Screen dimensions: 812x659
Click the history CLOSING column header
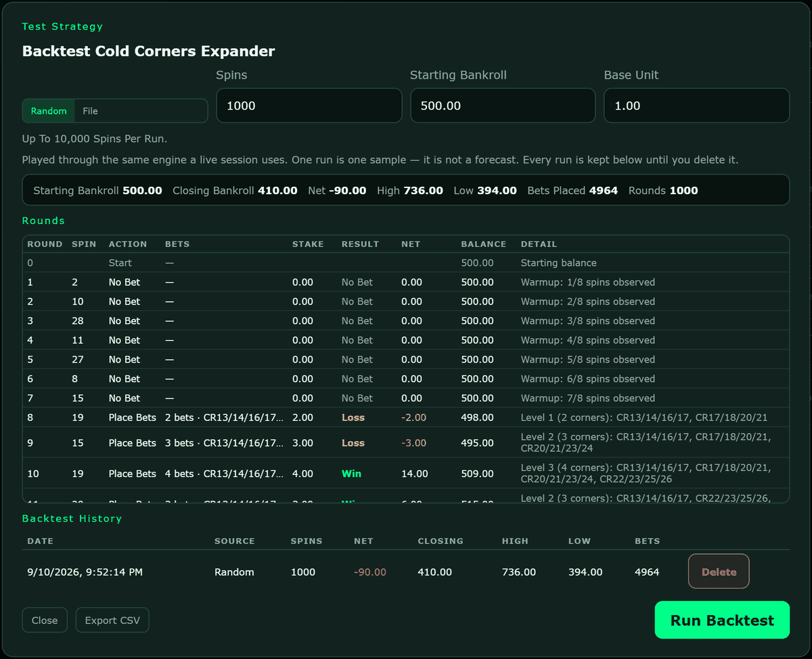441,541
